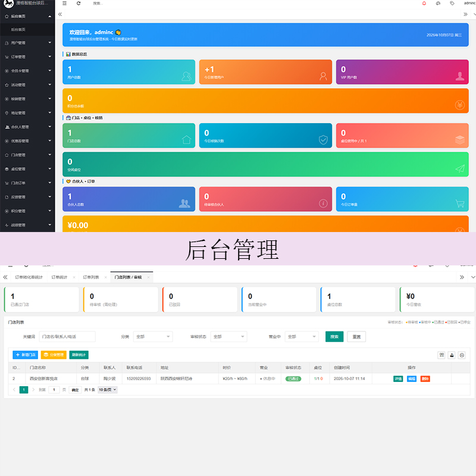The width and height of the screenshot is (476, 476).
Task: Click the horse logo in sidebar
Action: (8, 4)
